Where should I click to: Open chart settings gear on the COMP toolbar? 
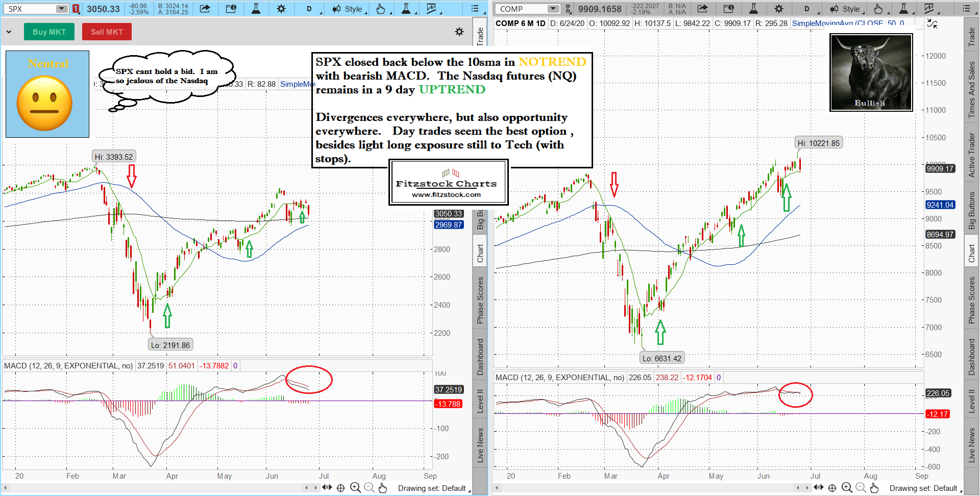coord(778,9)
